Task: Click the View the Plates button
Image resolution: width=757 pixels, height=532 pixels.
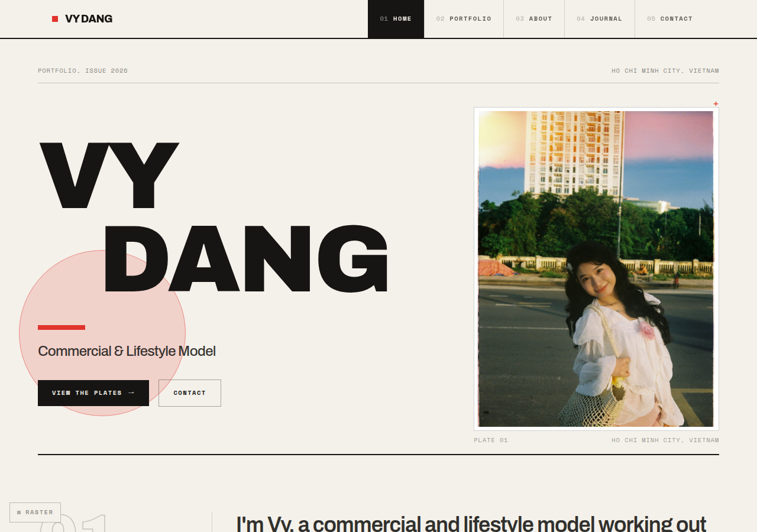Action: click(x=93, y=393)
